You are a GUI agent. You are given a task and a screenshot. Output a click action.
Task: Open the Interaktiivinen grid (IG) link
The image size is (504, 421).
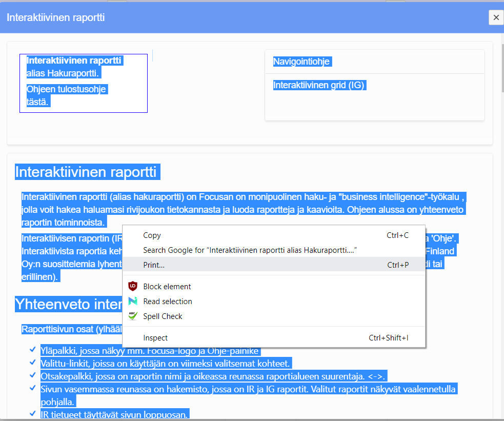point(318,85)
